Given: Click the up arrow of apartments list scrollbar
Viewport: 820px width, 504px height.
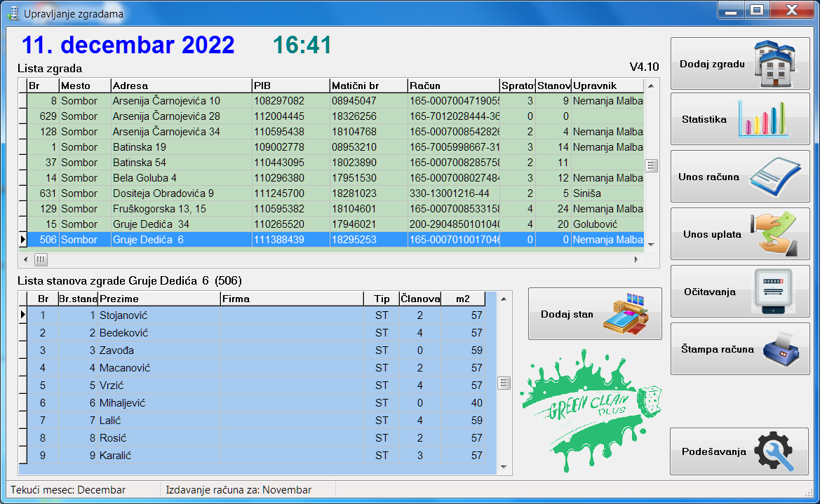Looking at the screenshot, I should click(504, 299).
